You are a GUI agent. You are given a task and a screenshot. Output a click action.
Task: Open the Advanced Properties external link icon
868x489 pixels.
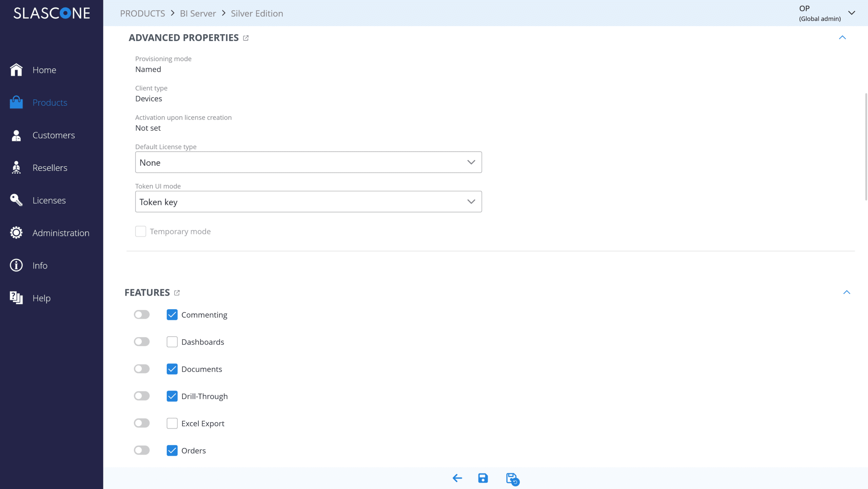(246, 38)
